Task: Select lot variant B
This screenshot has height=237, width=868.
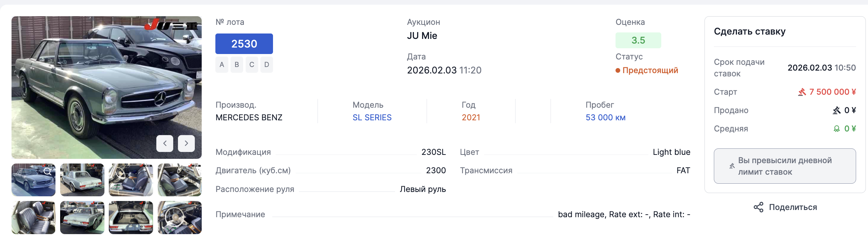Action: point(237,65)
